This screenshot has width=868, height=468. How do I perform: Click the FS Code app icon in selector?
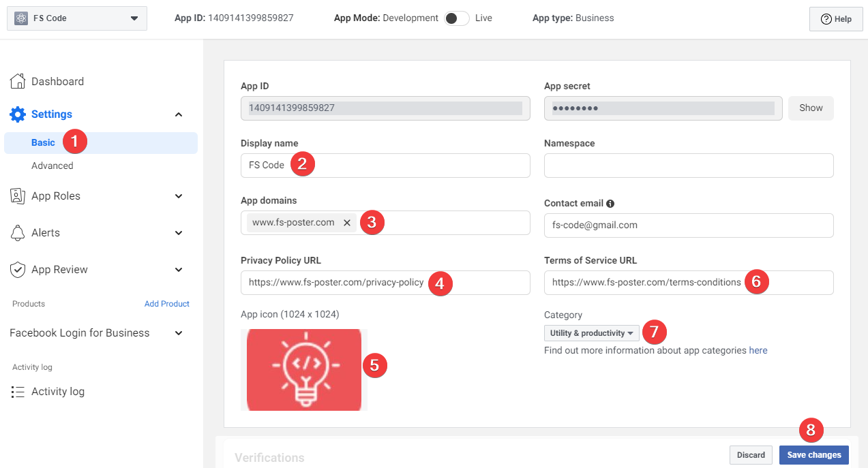[x=20, y=18]
